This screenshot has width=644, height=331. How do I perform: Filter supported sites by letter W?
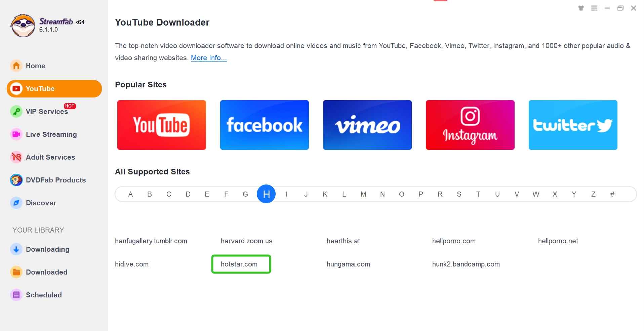click(x=536, y=194)
